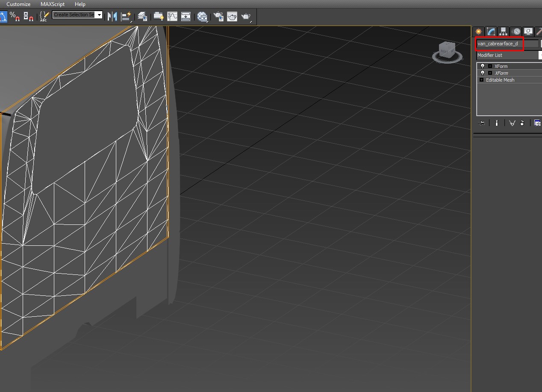Click the wireframe van rear face mesh
This screenshot has height=392, width=542.
point(85,188)
